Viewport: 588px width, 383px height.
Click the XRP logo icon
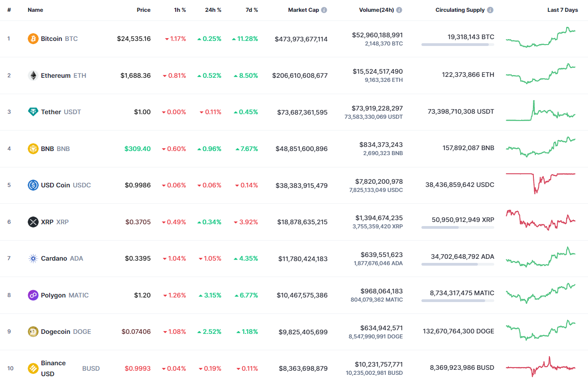tap(33, 222)
